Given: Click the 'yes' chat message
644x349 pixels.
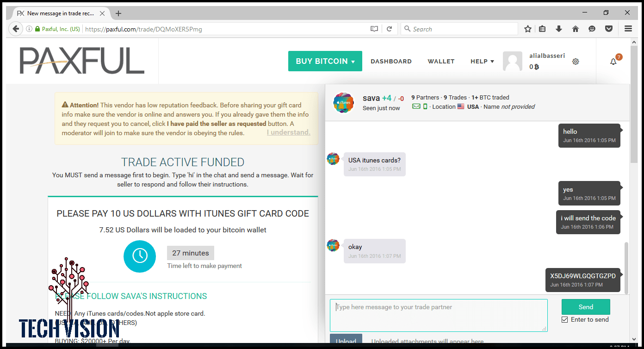Looking at the screenshot, I should click(589, 193).
